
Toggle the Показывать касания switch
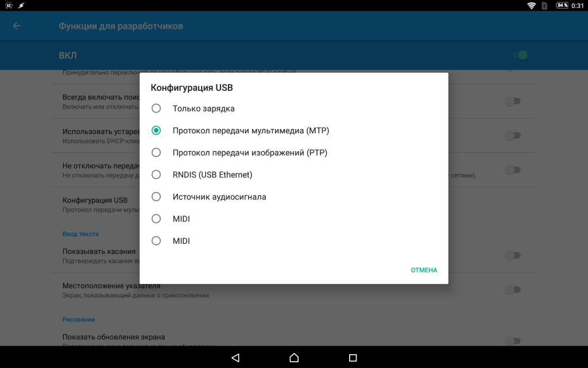pyautogui.click(x=512, y=255)
